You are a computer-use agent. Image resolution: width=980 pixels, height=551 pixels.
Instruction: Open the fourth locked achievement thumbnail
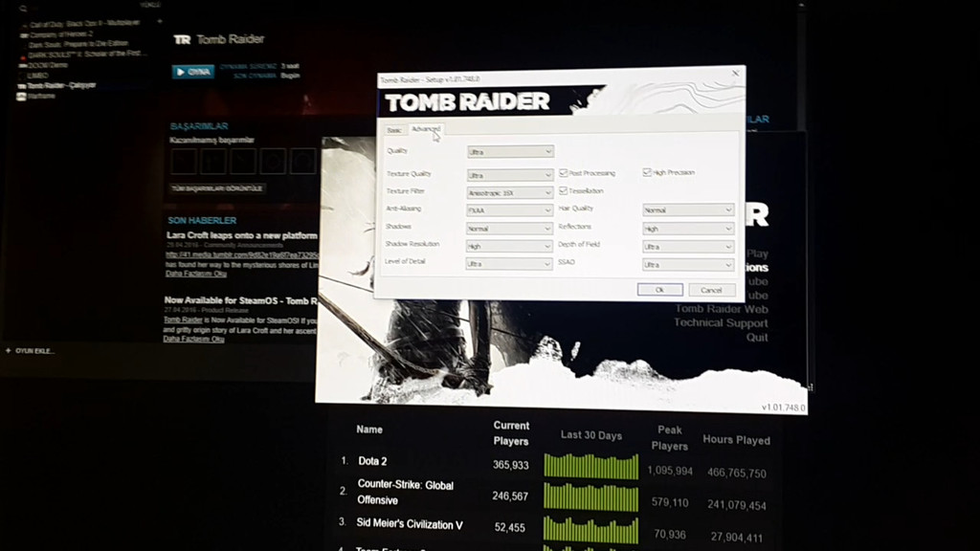tap(273, 161)
